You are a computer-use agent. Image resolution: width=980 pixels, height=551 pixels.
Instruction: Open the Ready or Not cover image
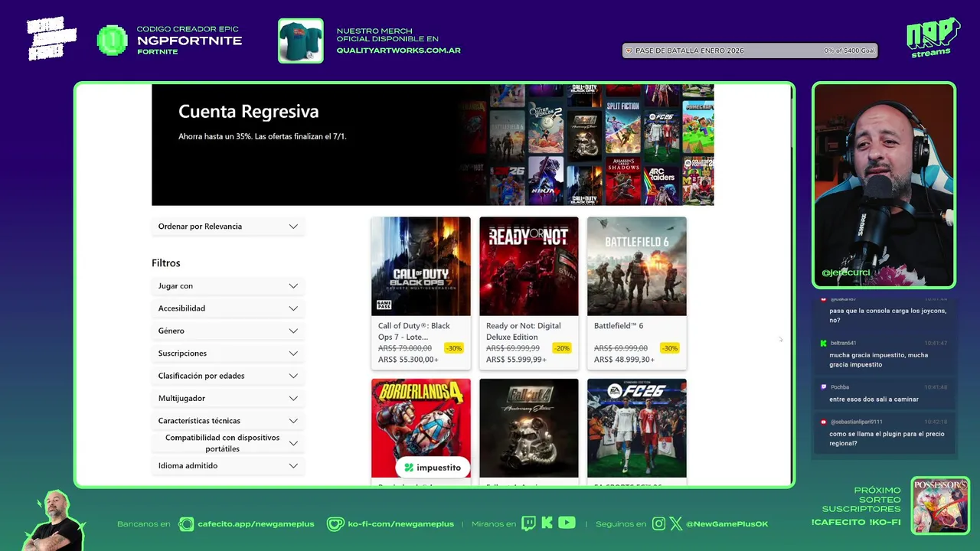pos(529,266)
